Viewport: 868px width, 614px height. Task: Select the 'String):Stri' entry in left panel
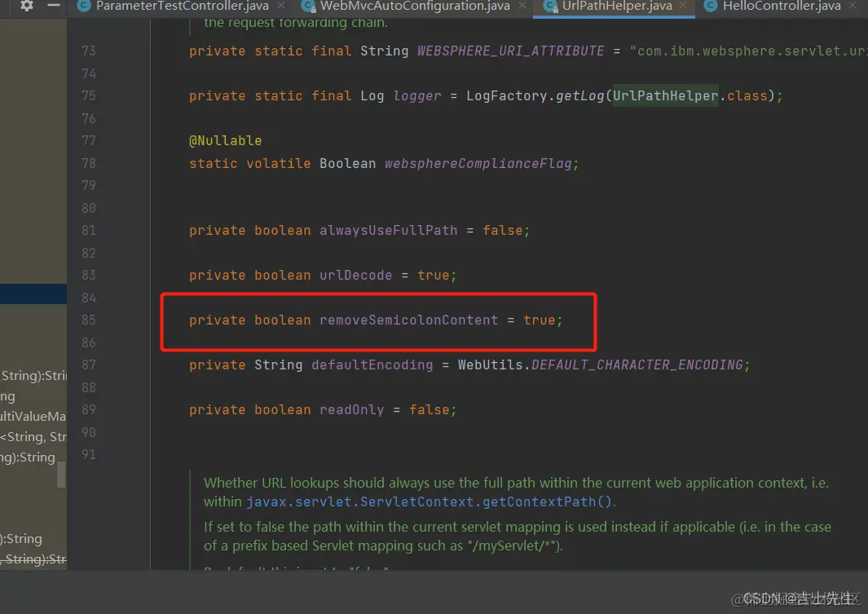click(x=33, y=375)
